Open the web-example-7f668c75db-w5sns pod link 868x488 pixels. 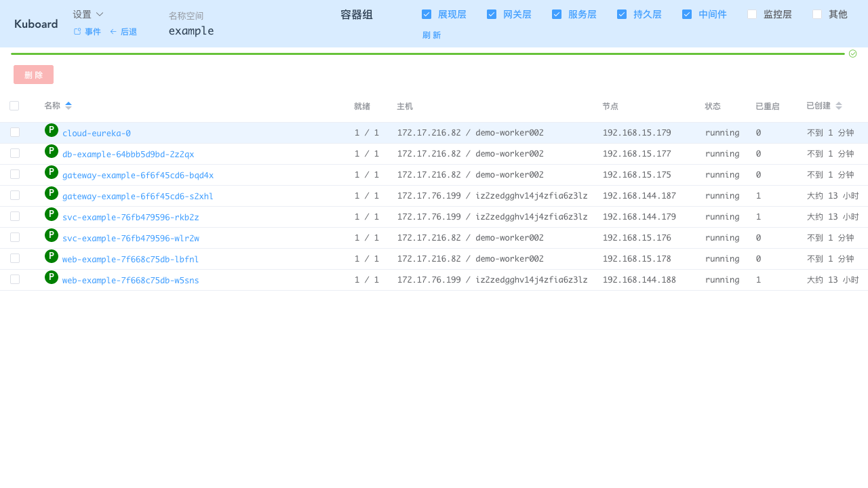[131, 281]
